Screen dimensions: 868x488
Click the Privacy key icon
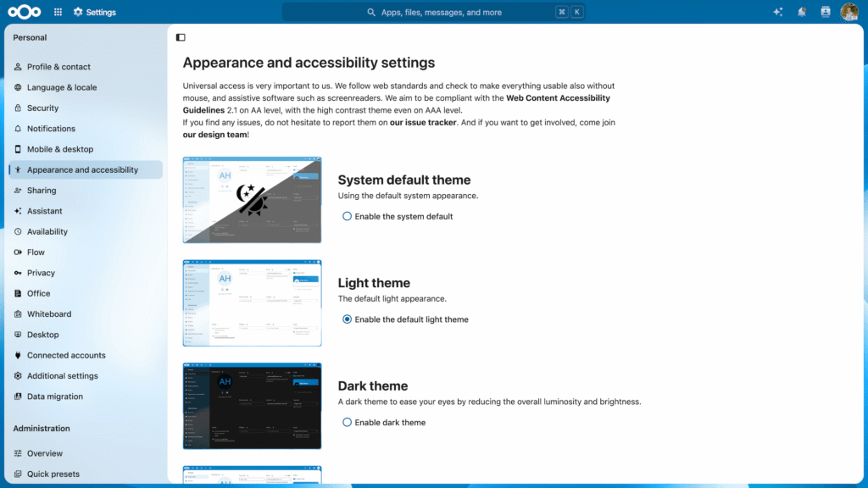[18, 273]
